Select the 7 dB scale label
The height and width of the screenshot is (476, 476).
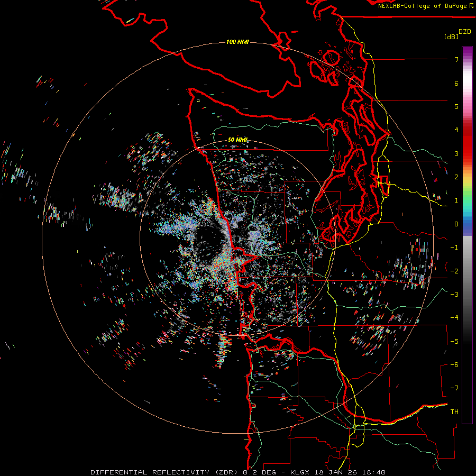[x=456, y=59]
